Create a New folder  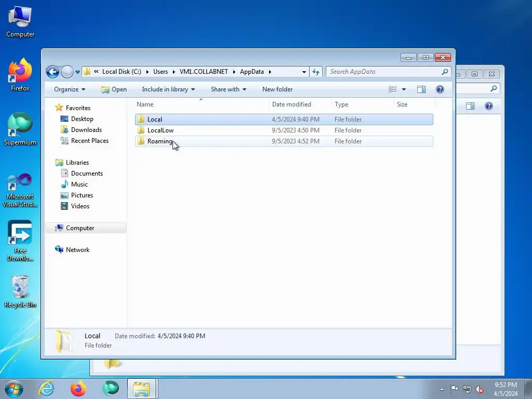point(277,89)
